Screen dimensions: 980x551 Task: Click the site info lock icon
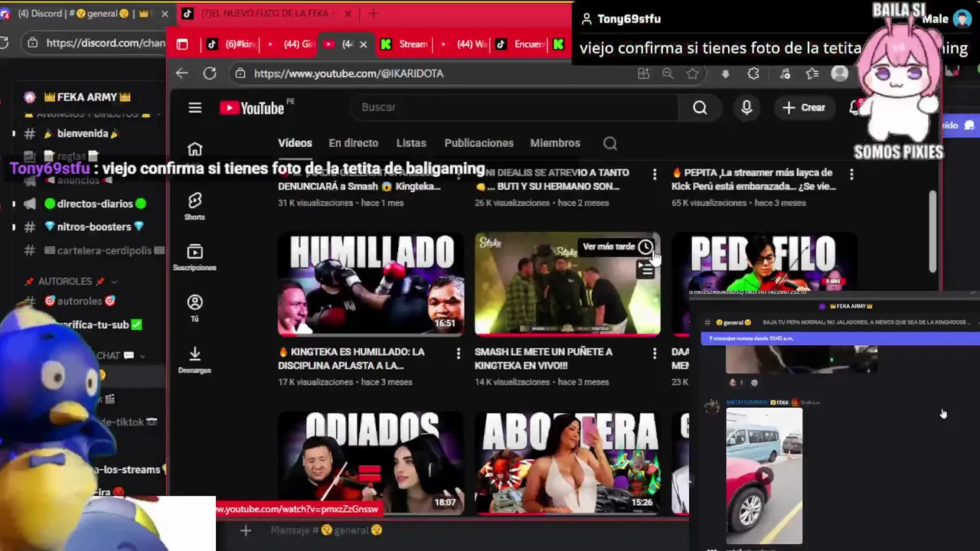[240, 73]
